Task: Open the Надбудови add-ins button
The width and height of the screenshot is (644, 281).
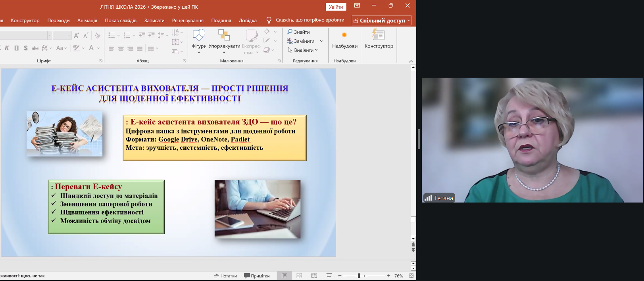Action: click(345, 40)
